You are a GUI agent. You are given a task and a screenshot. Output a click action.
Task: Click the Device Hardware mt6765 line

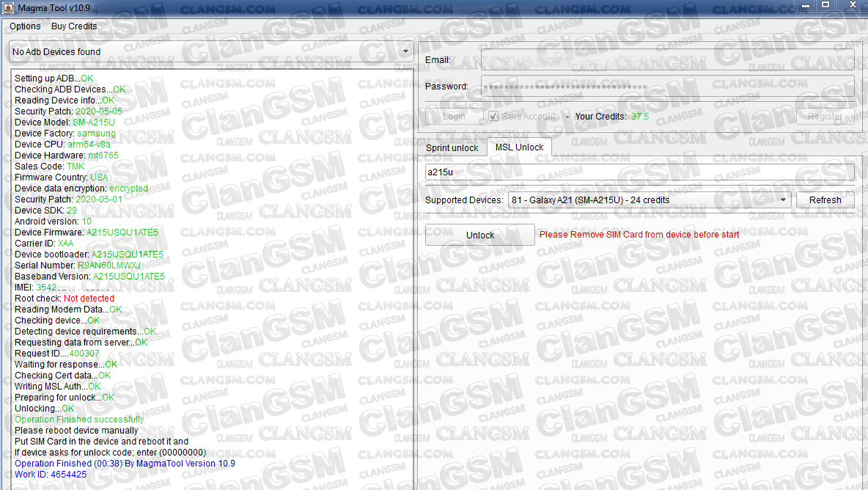(x=67, y=156)
